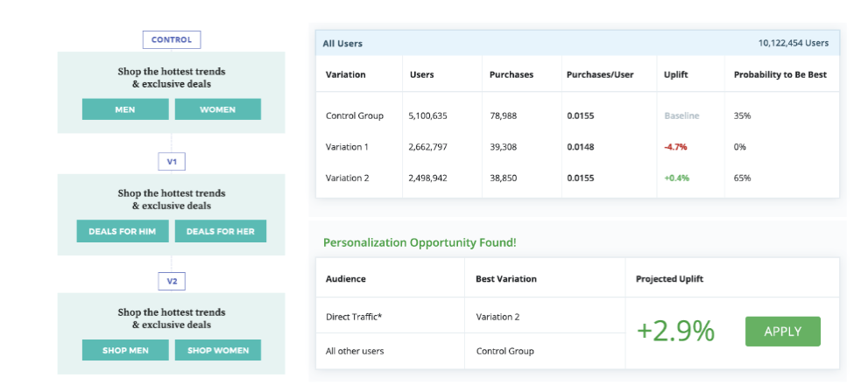This screenshot has width=868, height=392.
Task: Click Probability to Be Best header
Action: (780, 74)
